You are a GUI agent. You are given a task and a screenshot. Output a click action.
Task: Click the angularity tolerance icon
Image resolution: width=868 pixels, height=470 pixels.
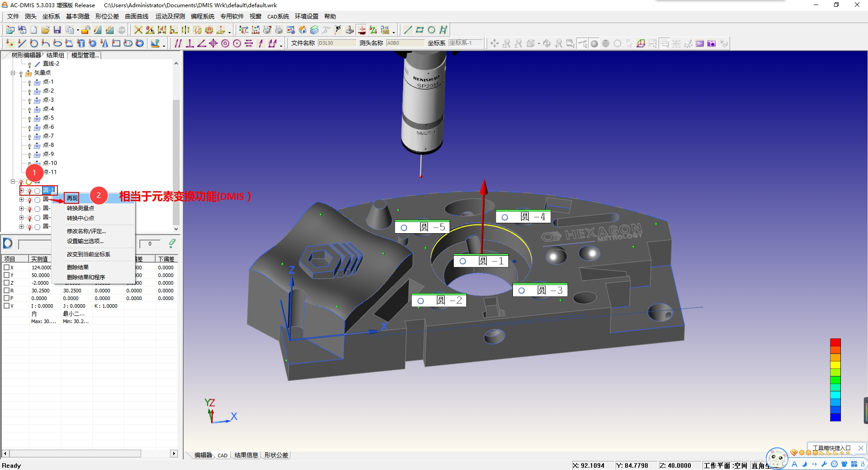point(202,43)
